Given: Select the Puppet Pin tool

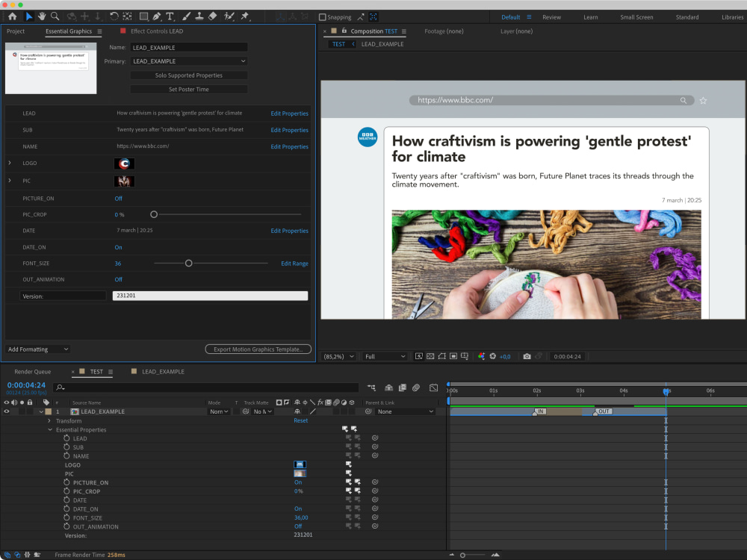Looking at the screenshot, I should click(245, 16).
